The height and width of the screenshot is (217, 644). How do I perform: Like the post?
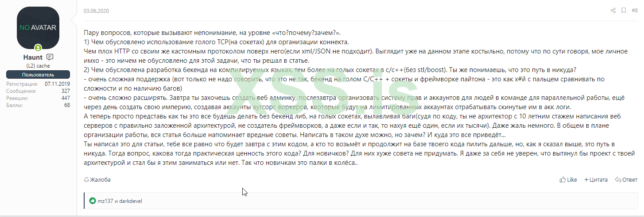tap(568, 180)
